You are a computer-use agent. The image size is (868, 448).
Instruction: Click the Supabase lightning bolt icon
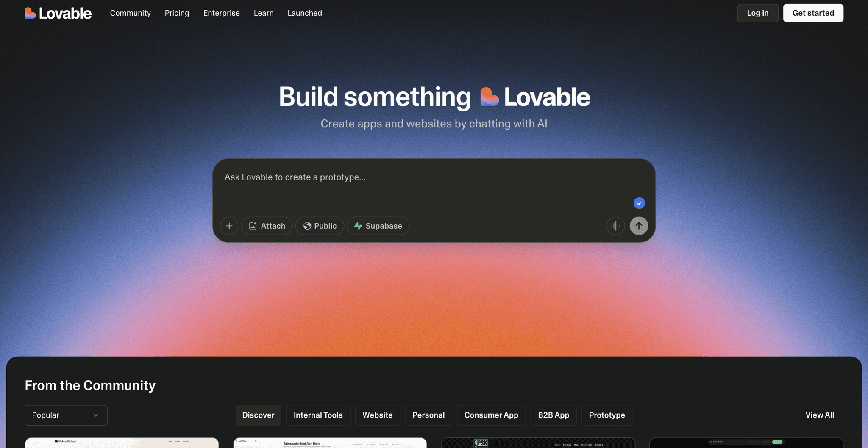point(358,226)
